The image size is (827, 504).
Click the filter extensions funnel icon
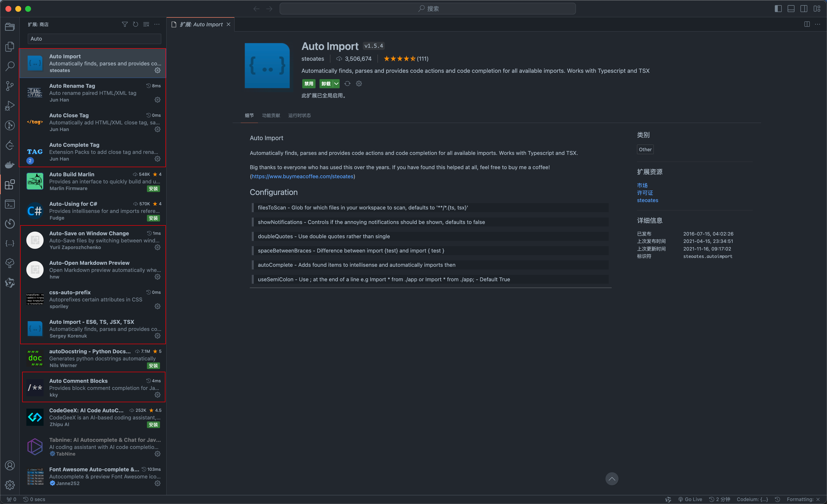click(125, 25)
